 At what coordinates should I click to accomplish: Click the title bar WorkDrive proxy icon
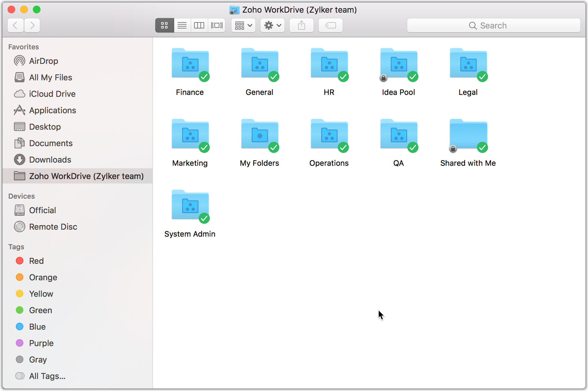(234, 10)
